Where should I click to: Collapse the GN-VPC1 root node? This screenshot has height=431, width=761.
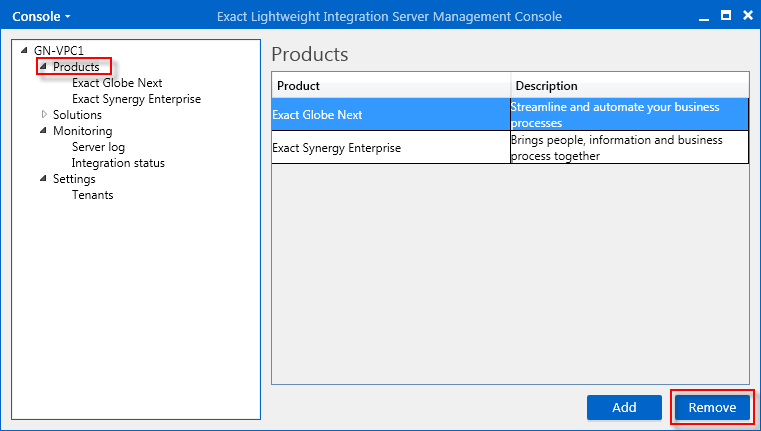pyautogui.click(x=24, y=50)
